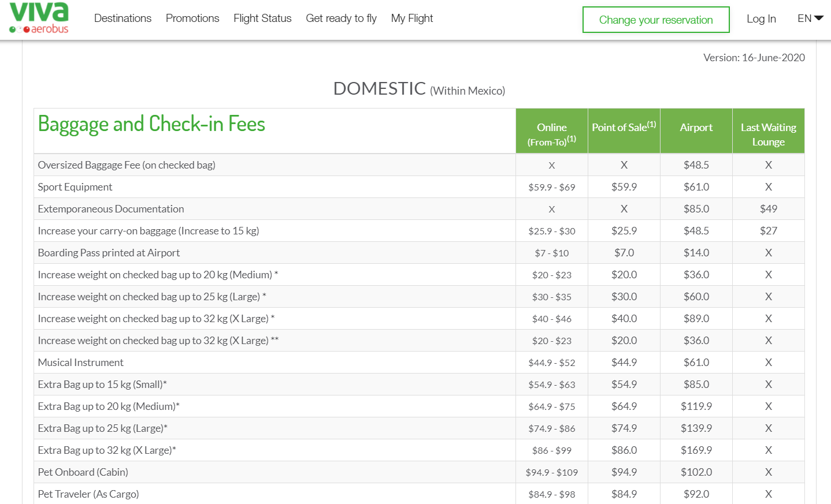
Task: Click the Viva Aerobus logo
Action: pyautogui.click(x=39, y=18)
